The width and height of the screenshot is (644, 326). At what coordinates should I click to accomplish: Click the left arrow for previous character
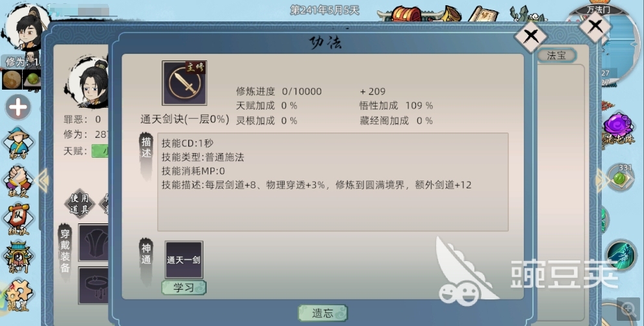pos(42,180)
